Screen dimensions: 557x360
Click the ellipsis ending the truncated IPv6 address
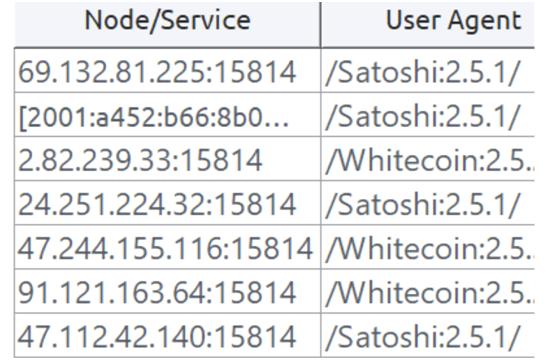pyautogui.click(x=278, y=125)
